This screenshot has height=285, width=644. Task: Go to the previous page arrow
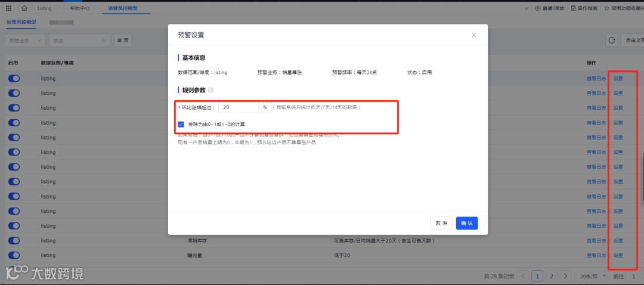[524, 276]
